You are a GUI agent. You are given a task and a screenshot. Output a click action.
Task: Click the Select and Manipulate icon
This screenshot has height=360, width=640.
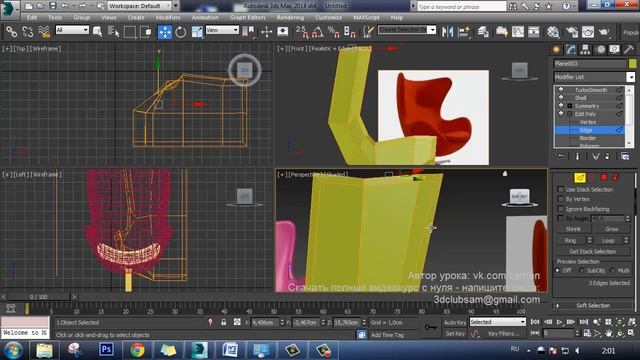point(282,31)
